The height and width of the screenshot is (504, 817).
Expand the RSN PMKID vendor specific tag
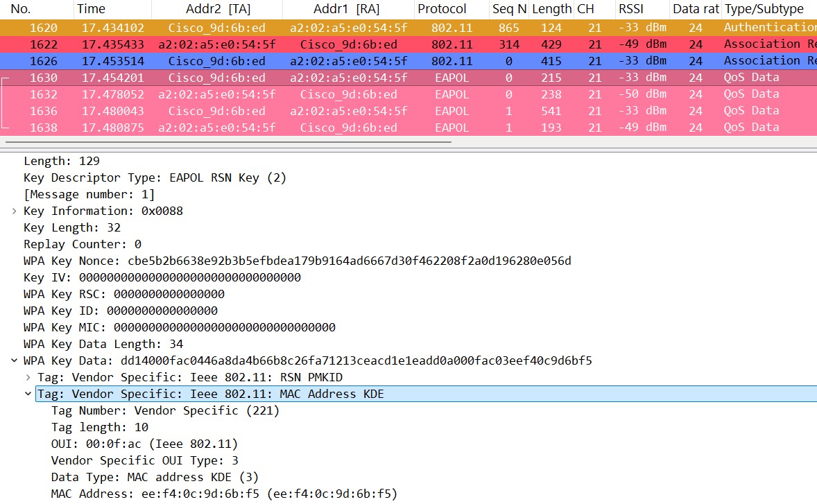(x=28, y=377)
